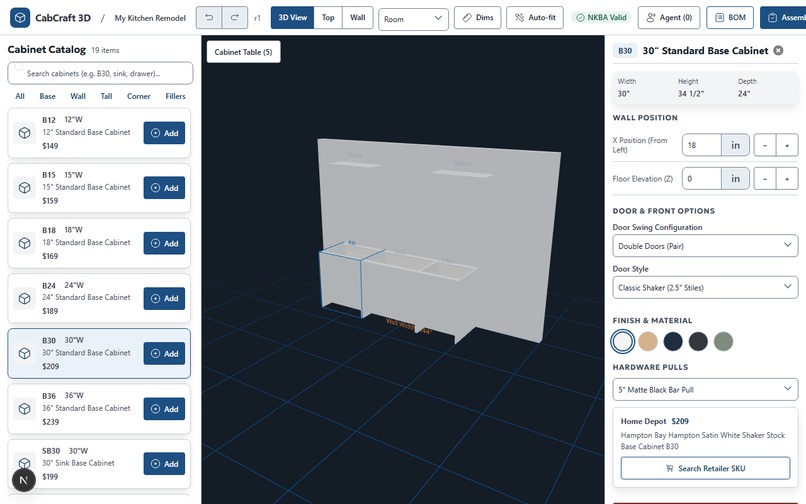The image size is (806, 504).
Task: Redo the last action
Action: [x=234, y=17]
